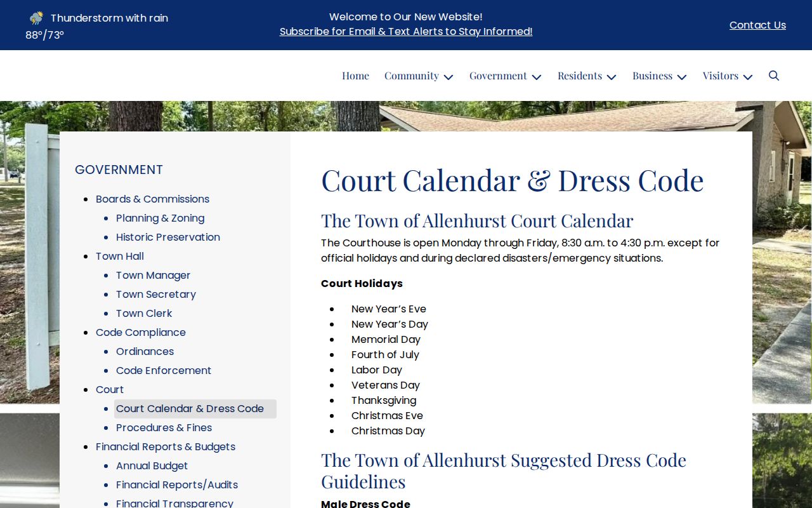This screenshot has width=812, height=508.
Task: Open Procedures & Fines sidebar link
Action: click(x=164, y=427)
